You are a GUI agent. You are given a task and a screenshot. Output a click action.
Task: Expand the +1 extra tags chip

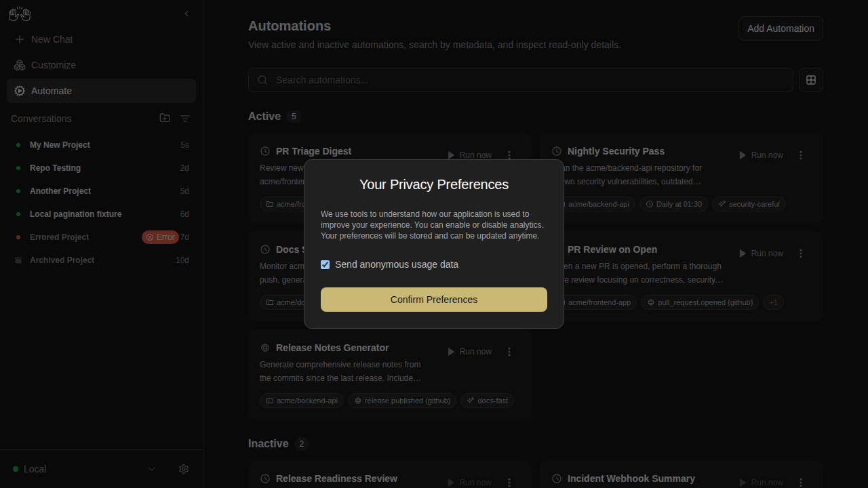pos(773,302)
